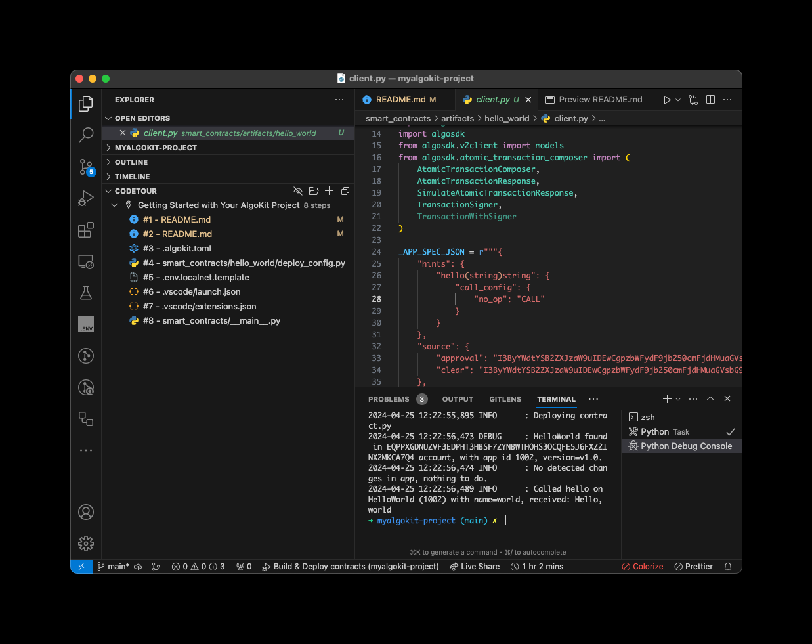Image resolution: width=812 pixels, height=644 pixels.
Task: Open tour step #3 .algokit.toml
Action: [x=177, y=249]
